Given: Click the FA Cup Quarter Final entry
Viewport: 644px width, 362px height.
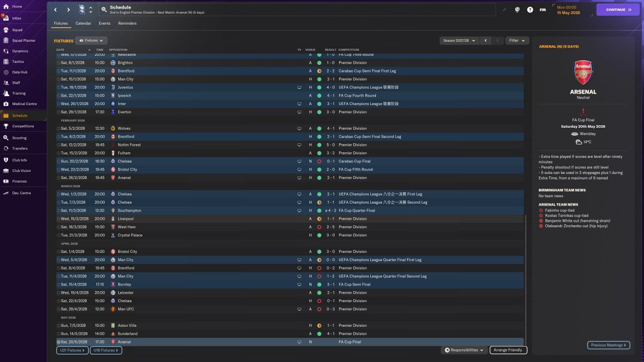Looking at the screenshot, I should pyautogui.click(x=357, y=211).
